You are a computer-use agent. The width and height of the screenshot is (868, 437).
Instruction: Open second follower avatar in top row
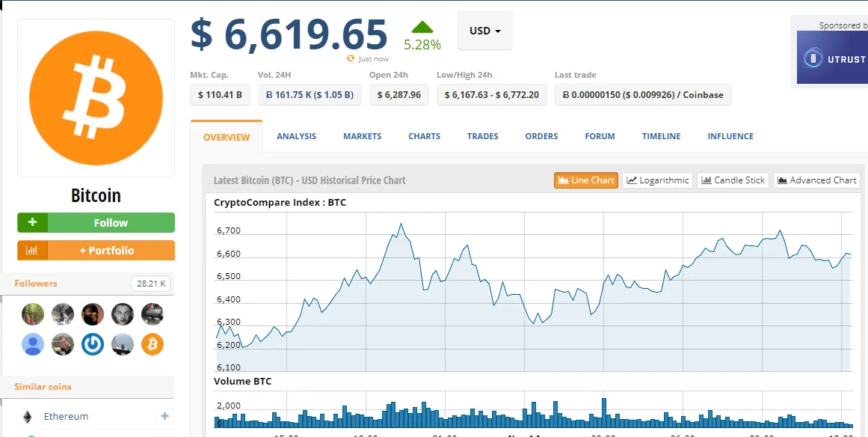(63, 314)
